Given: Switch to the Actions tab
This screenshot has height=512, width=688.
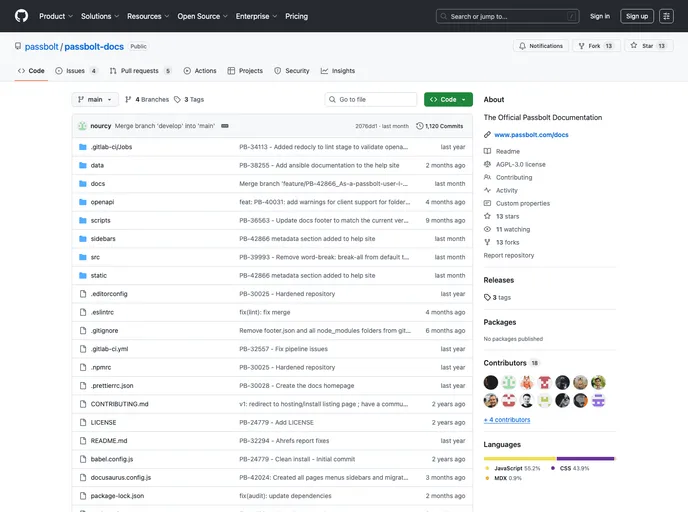Looking at the screenshot, I should 200,71.
